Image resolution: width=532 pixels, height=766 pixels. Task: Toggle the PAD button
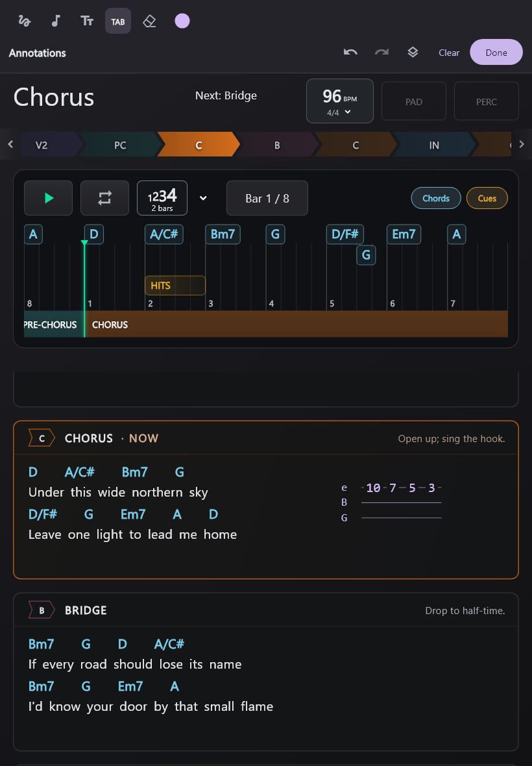[x=414, y=102]
